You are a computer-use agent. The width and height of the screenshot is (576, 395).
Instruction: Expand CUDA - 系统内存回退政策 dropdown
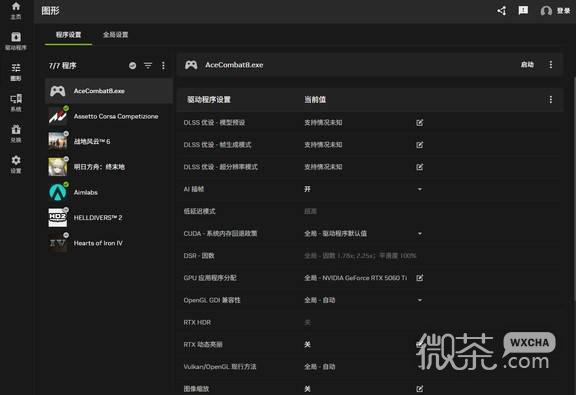[420, 234]
